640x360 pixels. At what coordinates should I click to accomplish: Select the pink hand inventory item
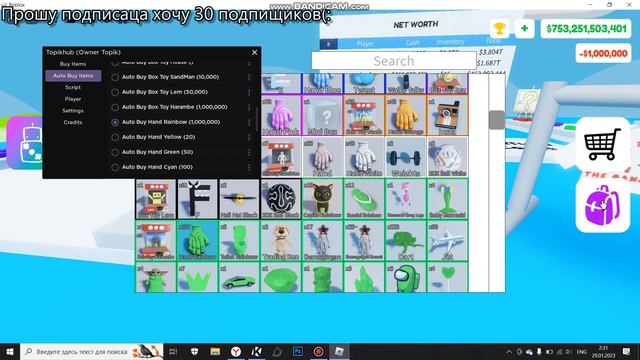coord(281,116)
